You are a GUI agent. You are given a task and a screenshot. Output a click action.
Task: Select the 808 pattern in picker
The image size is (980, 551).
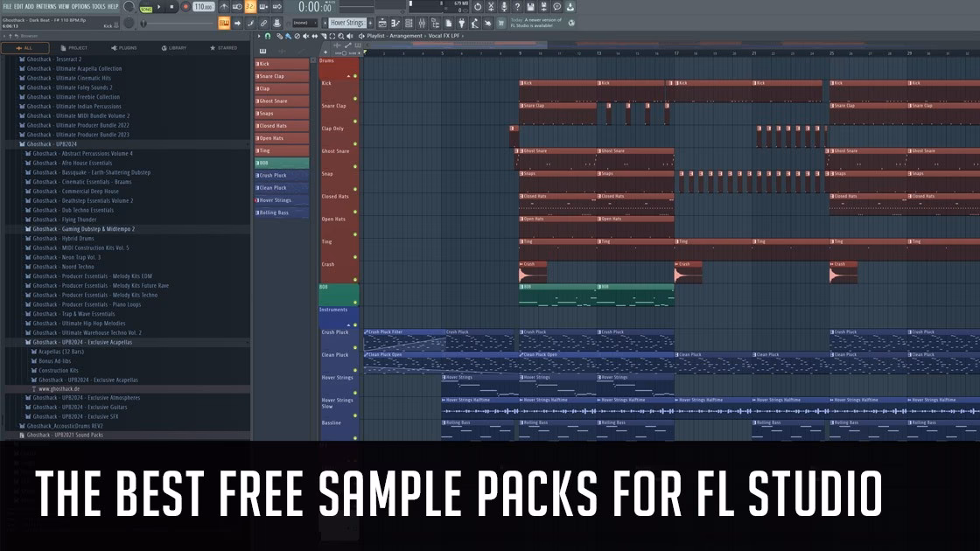(282, 163)
